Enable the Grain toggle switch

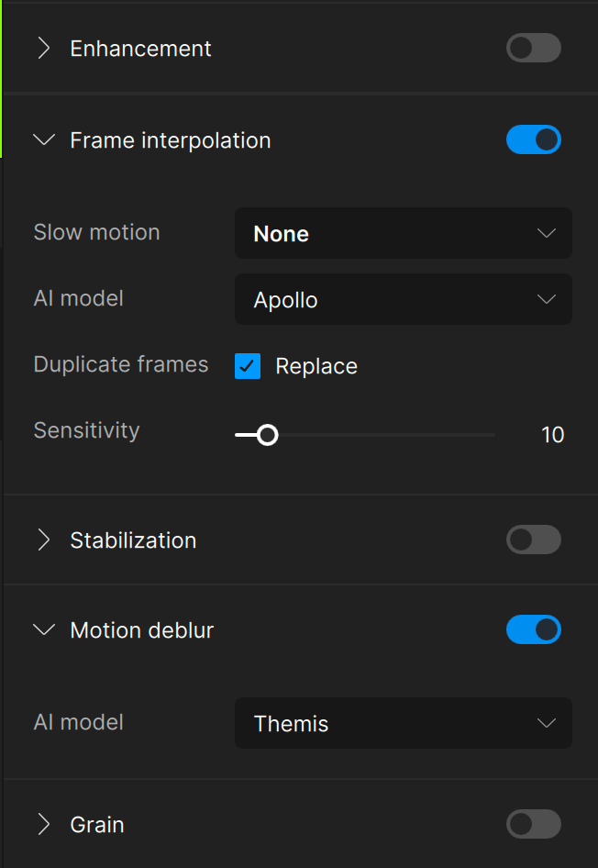[x=533, y=825]
